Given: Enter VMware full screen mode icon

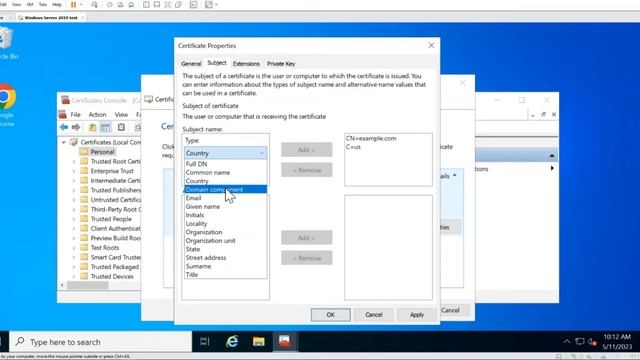Looking at the screenshot, I should (168, 5).
